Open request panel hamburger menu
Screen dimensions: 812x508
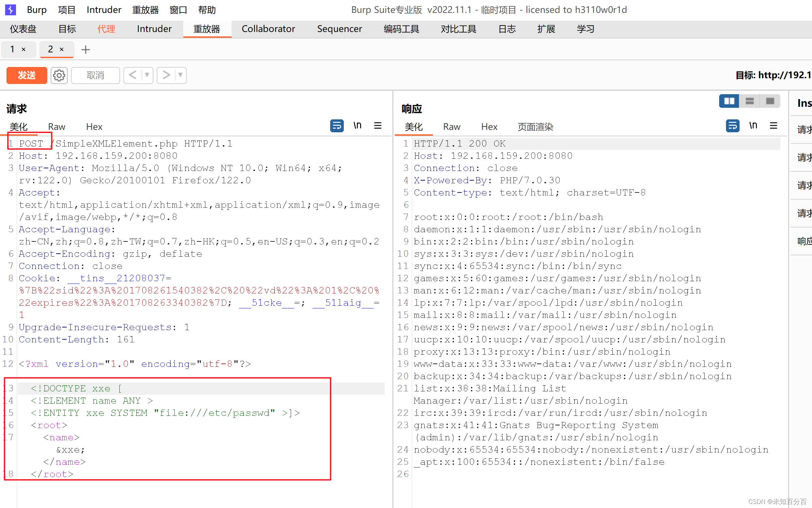[x=377, y=126]
